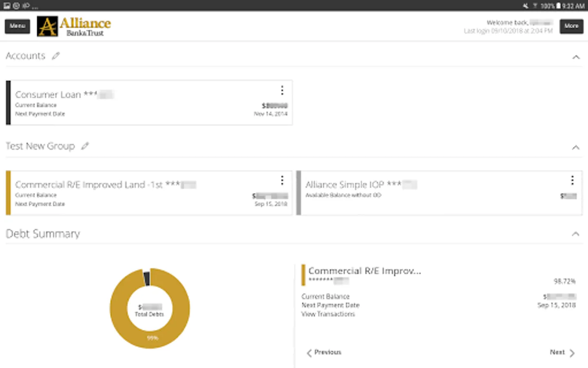Open Alliance Simple IOP three-dot menu
This screenshot has width=588, height=368.
point(572,180)
